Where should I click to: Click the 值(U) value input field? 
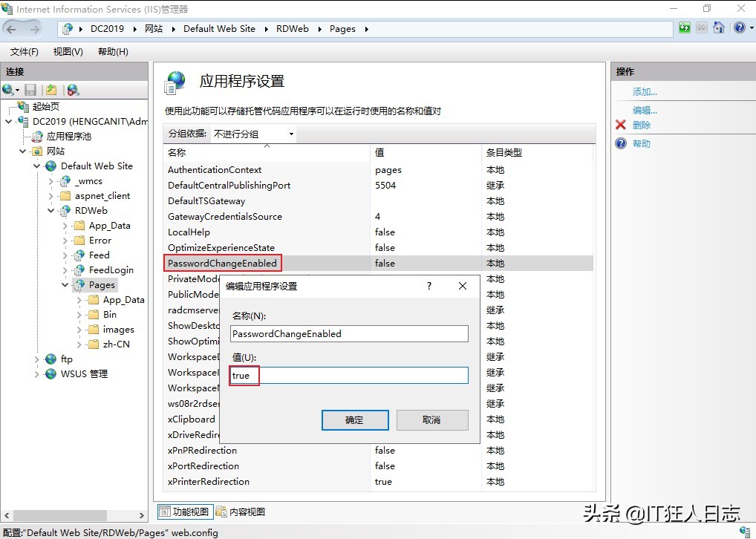349,376
